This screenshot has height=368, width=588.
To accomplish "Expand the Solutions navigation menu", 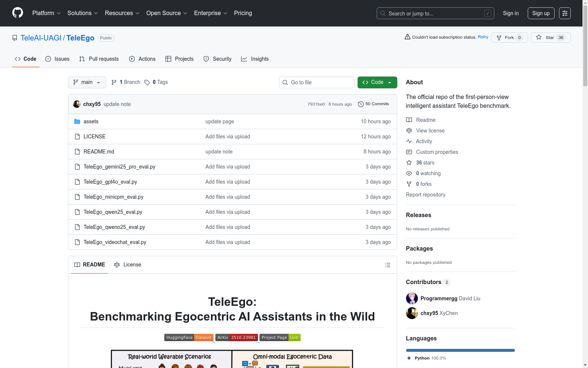I will coord(83,13).
